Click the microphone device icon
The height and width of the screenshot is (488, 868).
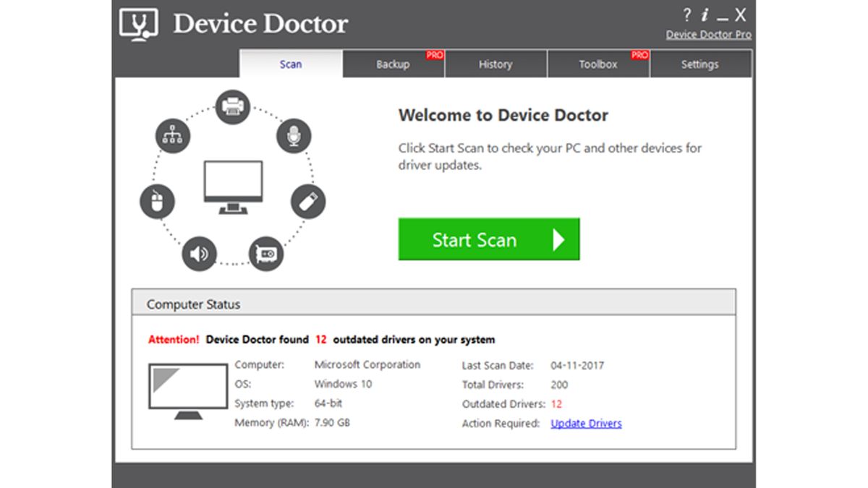point(294,137)
